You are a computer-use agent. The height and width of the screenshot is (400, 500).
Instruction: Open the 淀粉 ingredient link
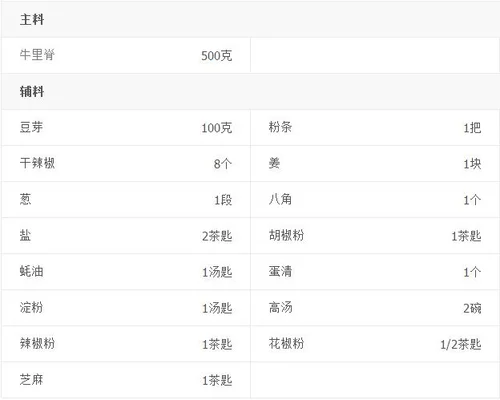click(x=31, y=307)
